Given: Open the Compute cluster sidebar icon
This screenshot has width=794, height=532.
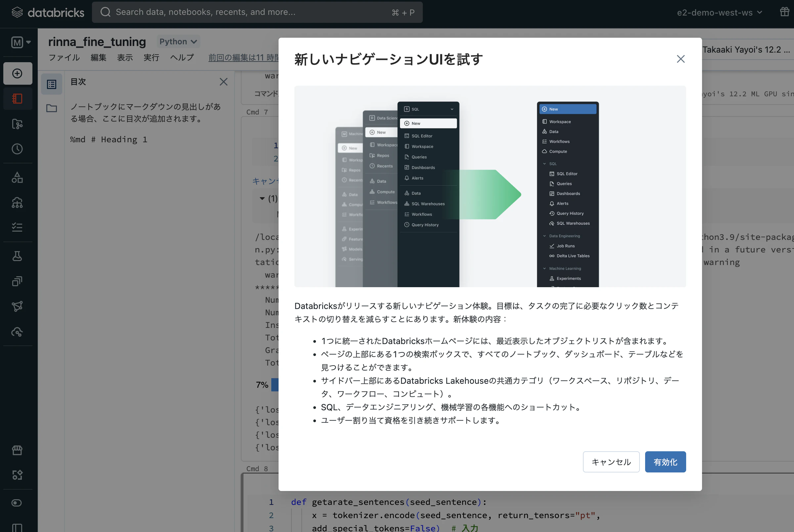Looking at the screenshot, I should (x=17, y=202).
